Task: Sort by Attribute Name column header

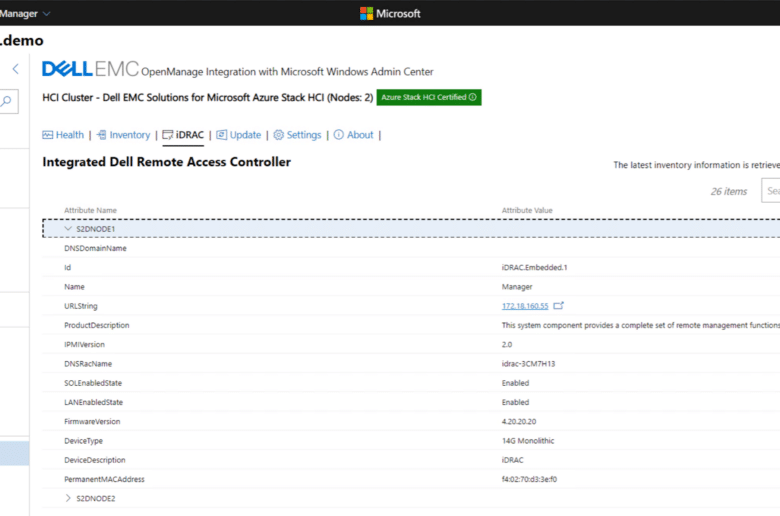Action: [x=90, y=210]
